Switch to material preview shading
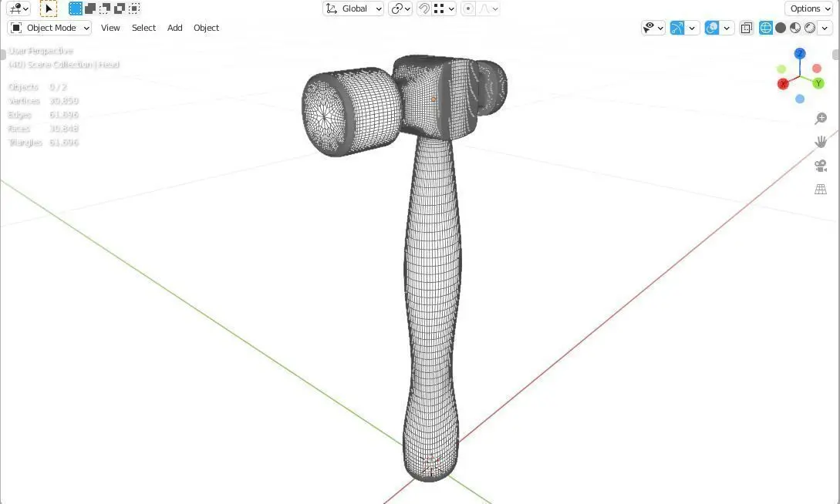This screenshot has height=504, width=840. pos(795,28)
